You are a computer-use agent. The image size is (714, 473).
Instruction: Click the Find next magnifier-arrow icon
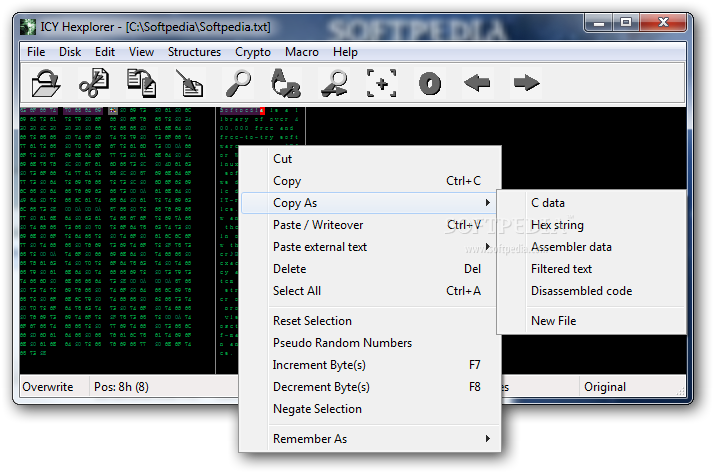point(334,83)
